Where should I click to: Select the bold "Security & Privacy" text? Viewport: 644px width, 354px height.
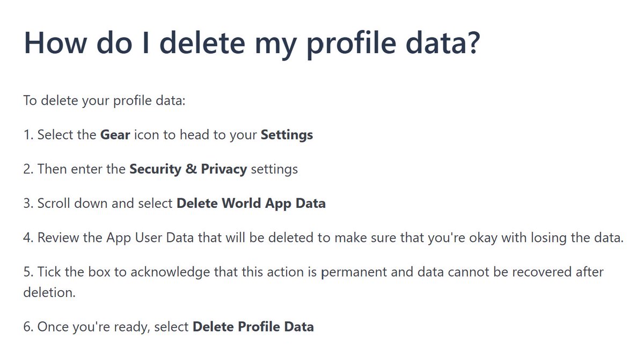click(188, 170)
